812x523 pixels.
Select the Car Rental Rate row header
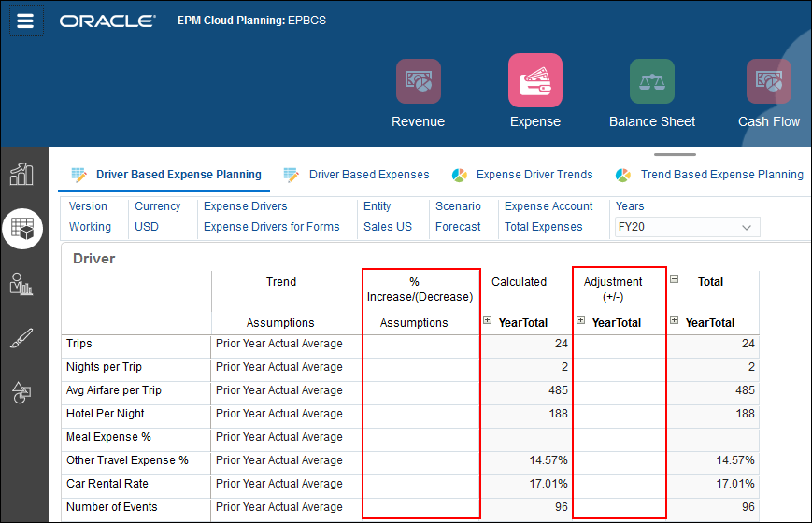136,486
